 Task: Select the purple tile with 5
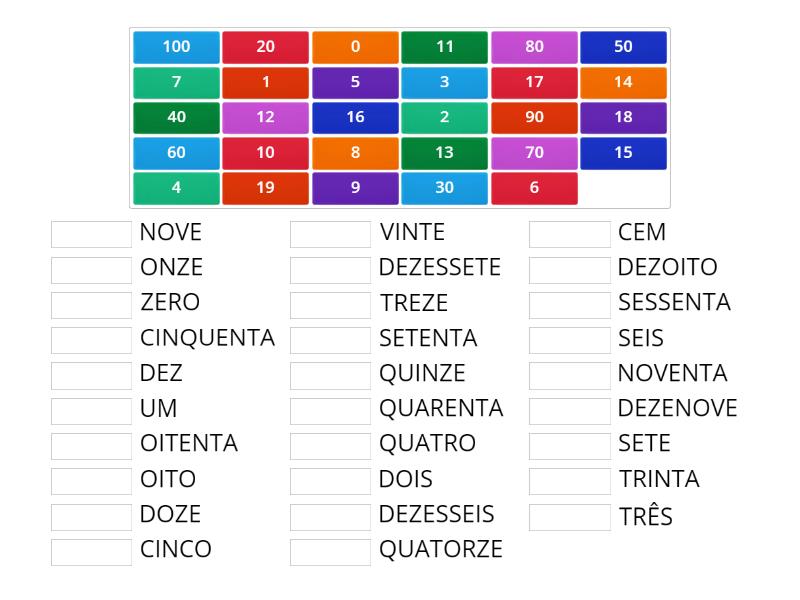click(355, 81)
